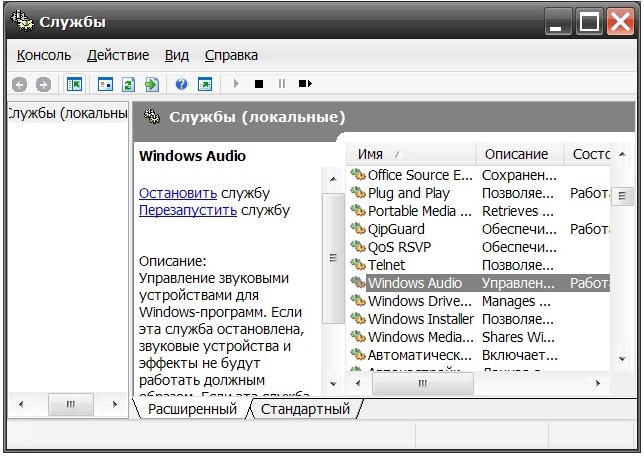Maximize the Службы window
Viewport: 644px width, 457px height.
click(589, 21)
